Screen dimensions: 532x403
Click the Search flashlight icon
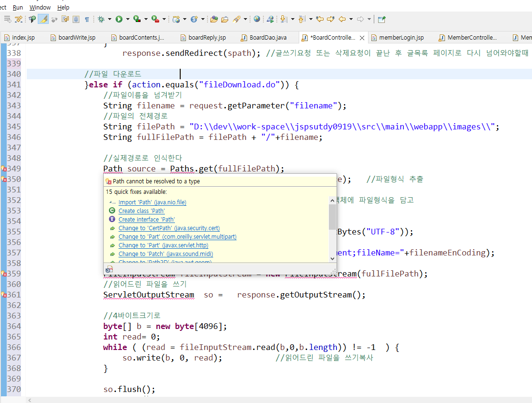[x=237, y=19]
